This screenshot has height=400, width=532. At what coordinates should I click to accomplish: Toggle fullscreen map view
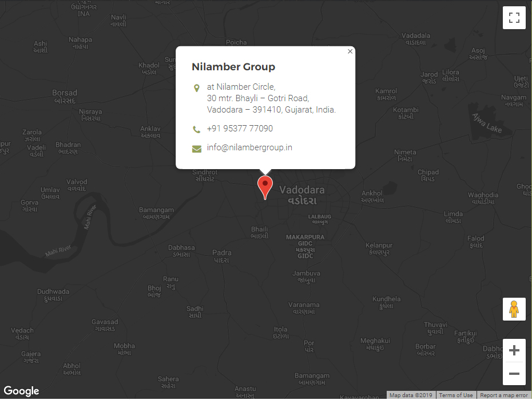pos(514,18)
